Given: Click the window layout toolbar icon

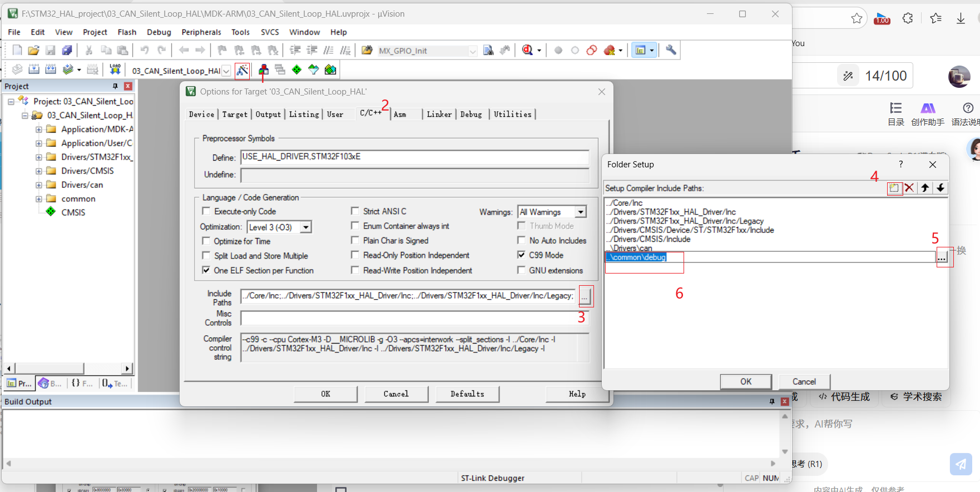Looking at the screenshot, I should (x=641, y=51).
